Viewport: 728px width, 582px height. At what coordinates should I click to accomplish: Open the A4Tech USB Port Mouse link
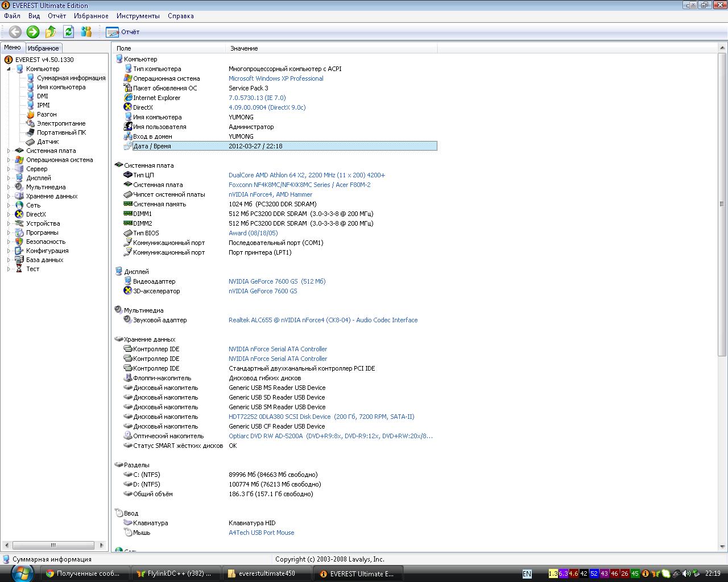261,533
